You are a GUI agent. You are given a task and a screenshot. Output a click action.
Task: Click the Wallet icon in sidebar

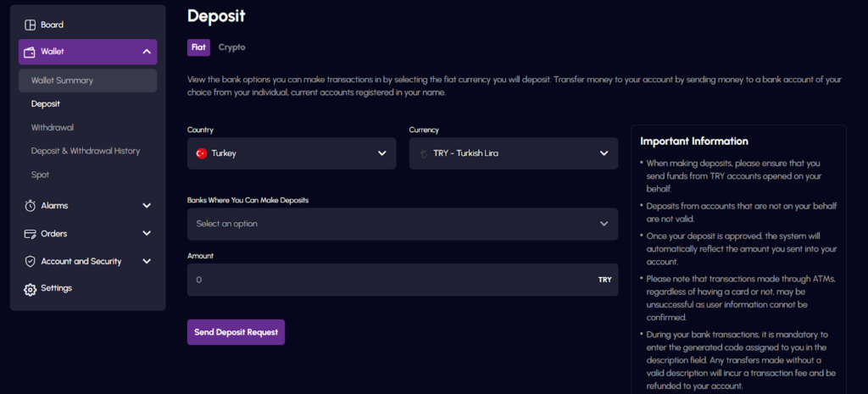[x=30, y=52]
